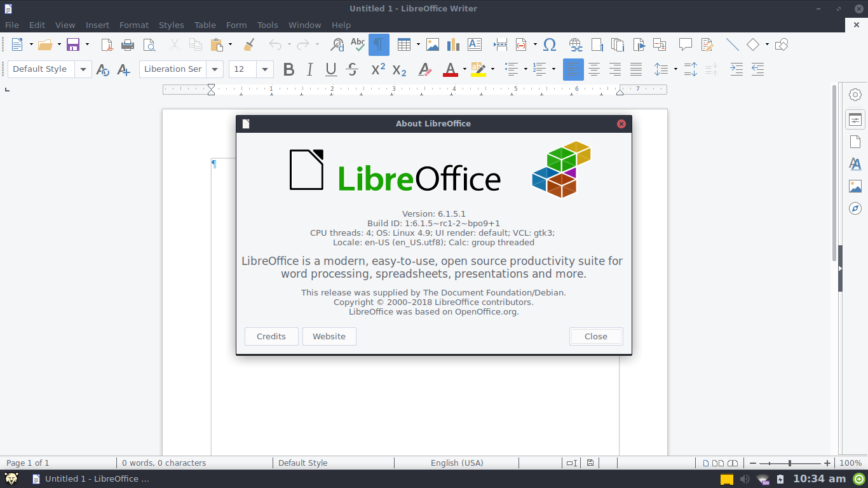The image size is (868, 488).
Task: Open sidebar Styles panel icon
Action: click(x=855, y=164)
